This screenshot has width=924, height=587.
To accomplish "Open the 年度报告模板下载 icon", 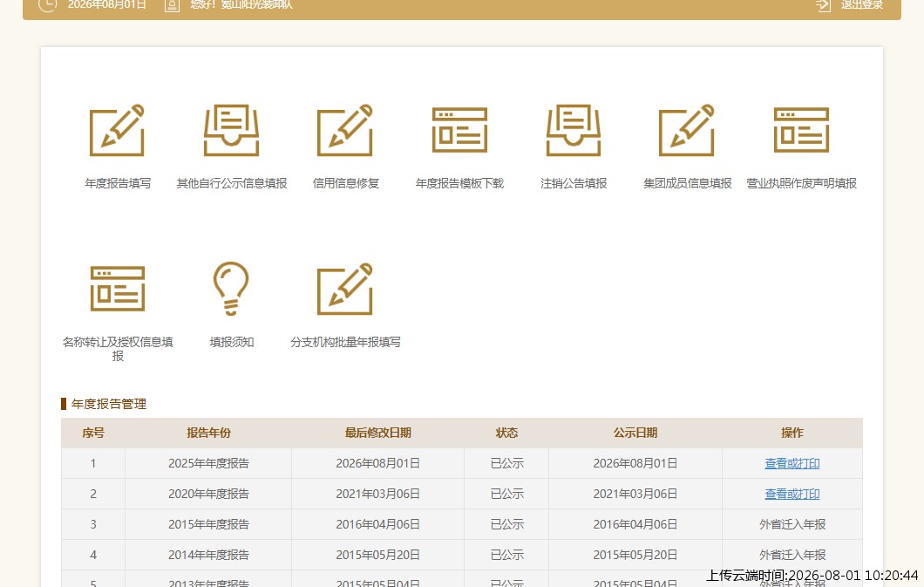I will pyautogui.click(x=459, y=130).
